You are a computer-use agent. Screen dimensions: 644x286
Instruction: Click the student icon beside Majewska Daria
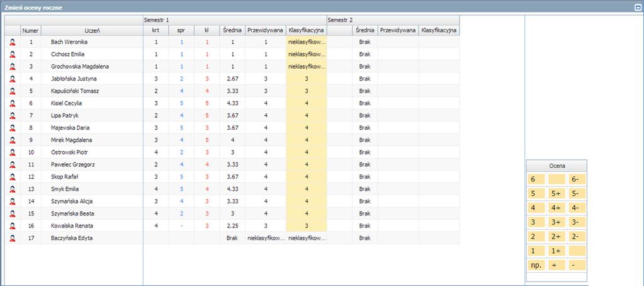(x=13, y=128)
